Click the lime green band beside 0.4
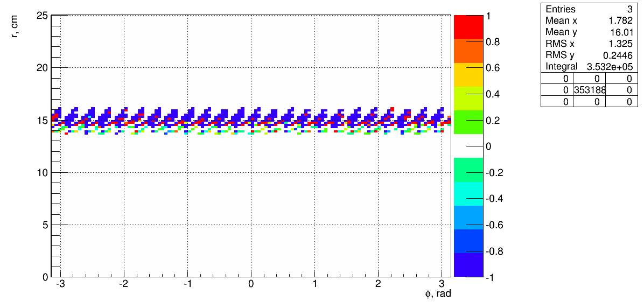The height and width of the screenshot is (308, 644). coord(468,99)
